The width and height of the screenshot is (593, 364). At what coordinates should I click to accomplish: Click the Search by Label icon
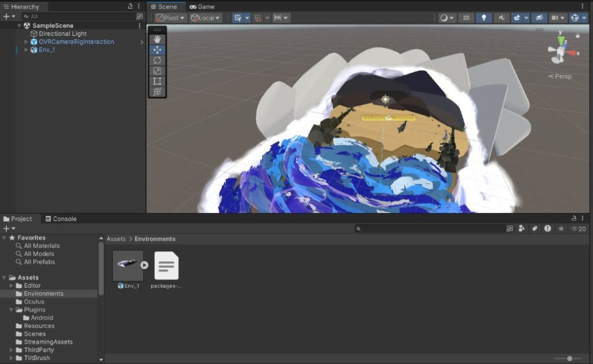point(535,229)
